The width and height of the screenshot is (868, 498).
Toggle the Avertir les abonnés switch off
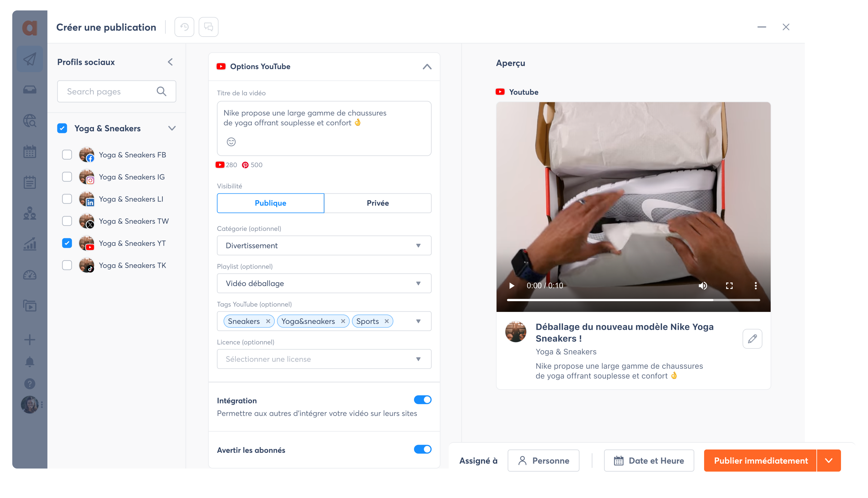pos(423,449)
